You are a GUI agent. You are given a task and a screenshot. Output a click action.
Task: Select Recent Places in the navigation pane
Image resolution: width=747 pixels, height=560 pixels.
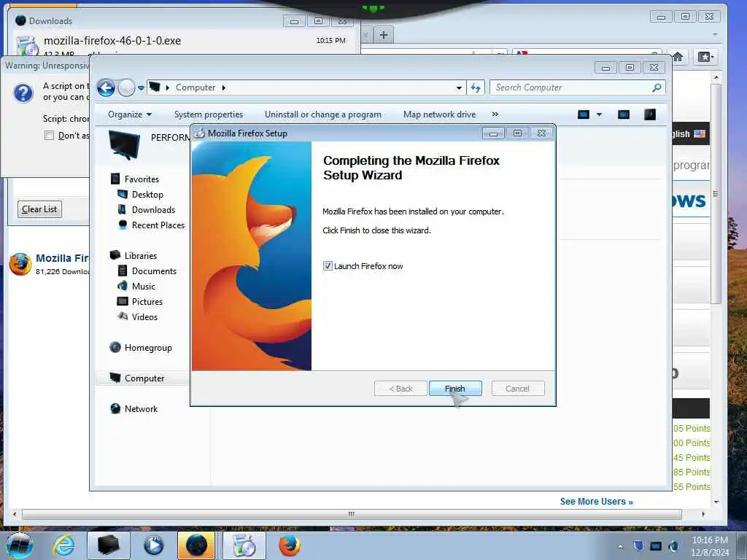pyautogui.click(x=158, y=225)
